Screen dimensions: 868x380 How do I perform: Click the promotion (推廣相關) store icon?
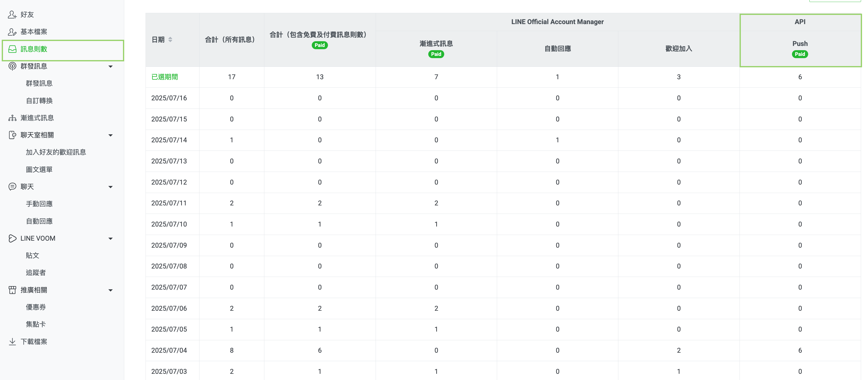(x=12, y=290)
